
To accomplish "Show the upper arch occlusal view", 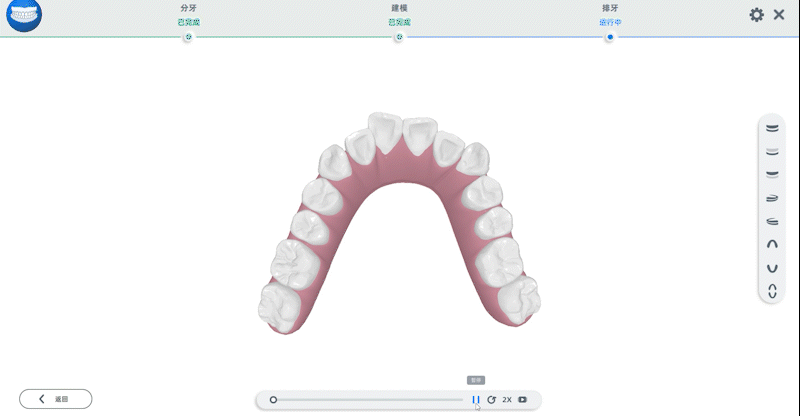I will 772,243.
